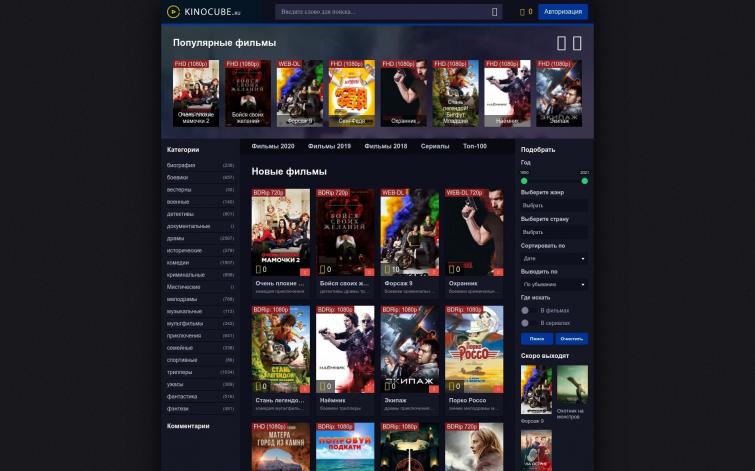Click the red corner icon on Стань легендой card
The height and width of the screenshot is (471, 755).
[x=305, y=389]
